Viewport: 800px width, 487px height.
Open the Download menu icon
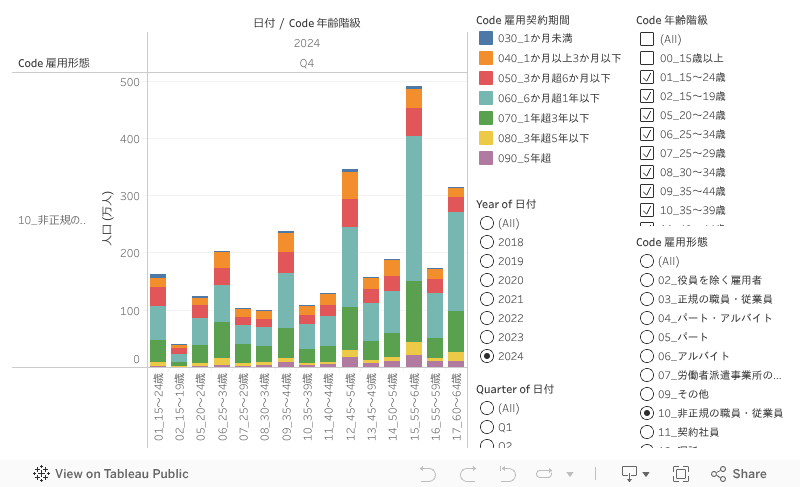tap(629, 473)
